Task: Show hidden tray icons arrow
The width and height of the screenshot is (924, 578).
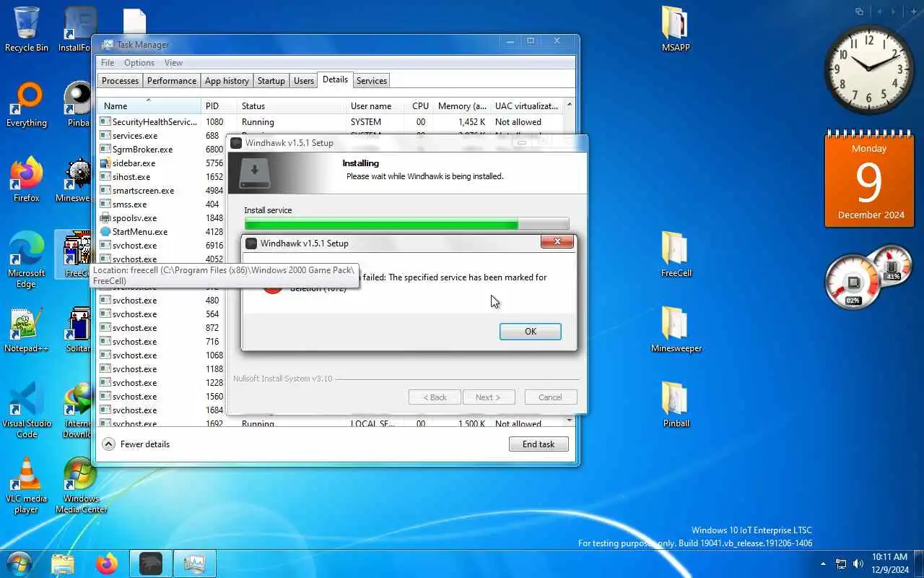Action: point(823,564)
